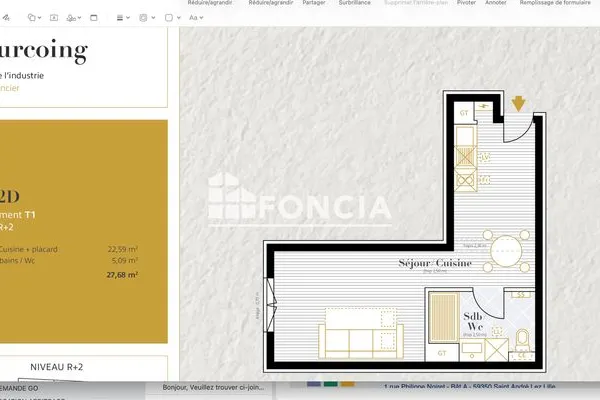Click the dimmed Supprimer l'arrière-plan label
Image resolution: width=600 pixels, height=400 pixels.
[416, 3]
